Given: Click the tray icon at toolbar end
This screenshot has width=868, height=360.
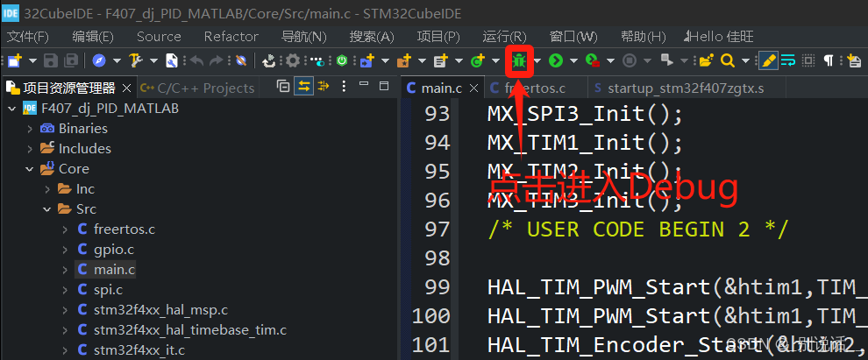Looking at the screenshot, I should click(854, 60).
